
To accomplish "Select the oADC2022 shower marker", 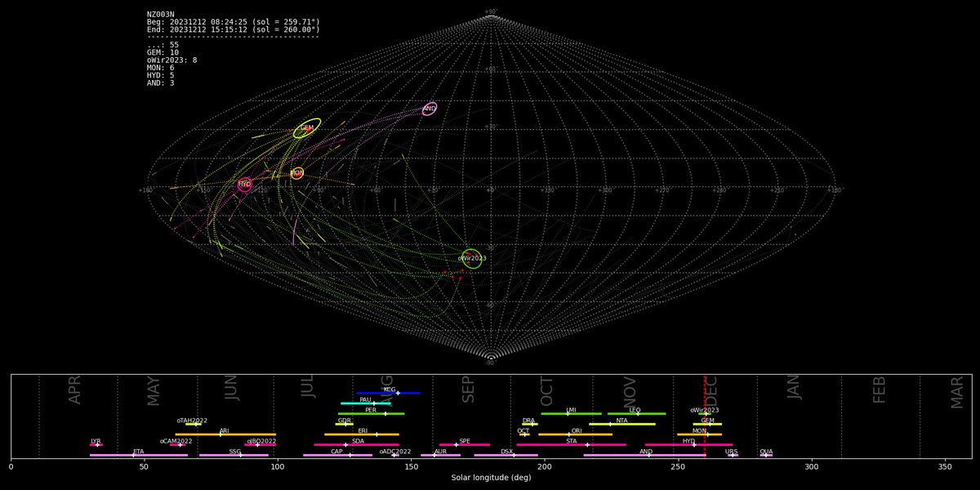I will pos(394,455).
